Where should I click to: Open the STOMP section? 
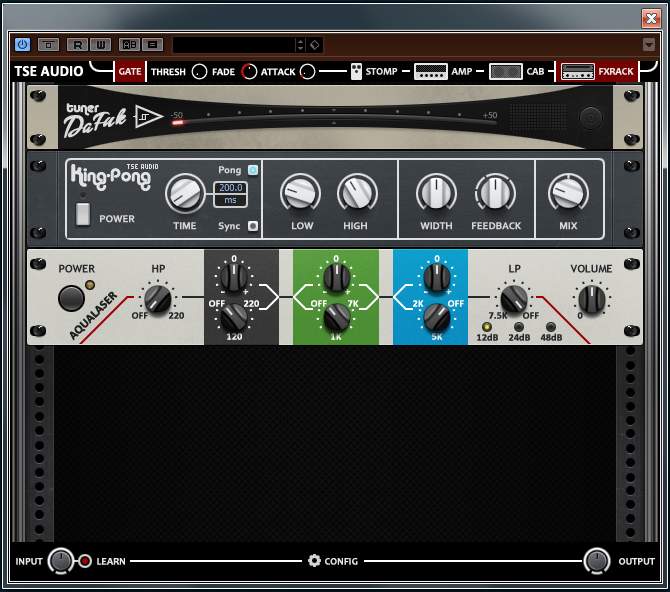pyautogui.click(x=381, y=71)
